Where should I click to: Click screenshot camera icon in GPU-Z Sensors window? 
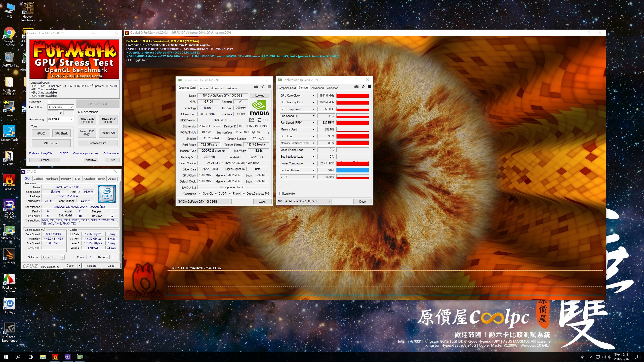tap(356, 86)
